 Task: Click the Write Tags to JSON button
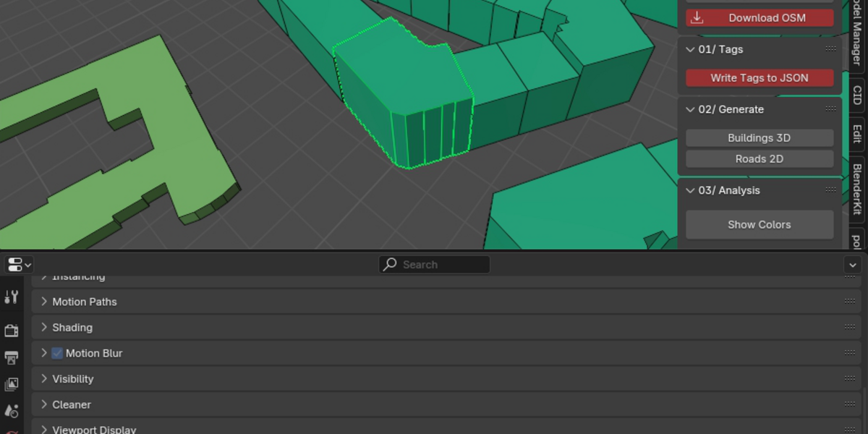pos(759,77)
